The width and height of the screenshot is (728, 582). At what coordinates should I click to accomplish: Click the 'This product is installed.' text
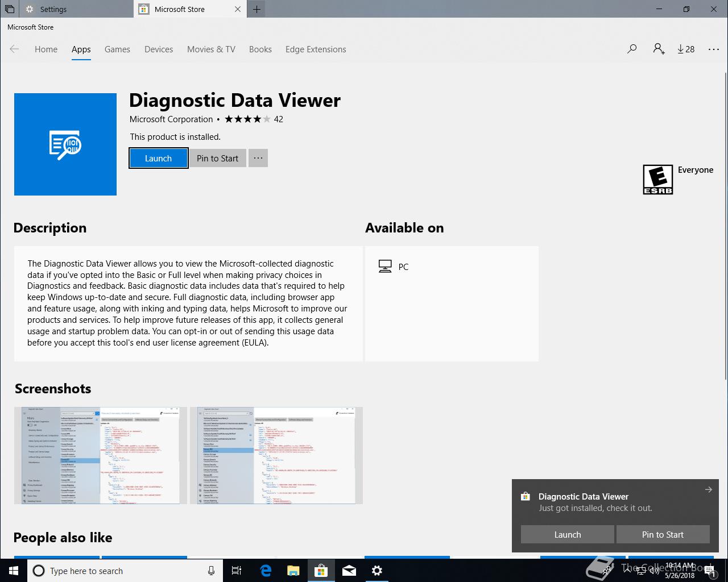click(175, 137)
